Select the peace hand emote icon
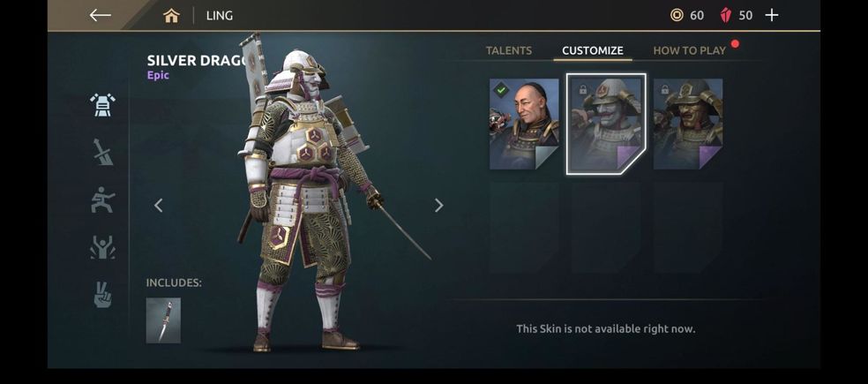 click(x=103, y=294)
